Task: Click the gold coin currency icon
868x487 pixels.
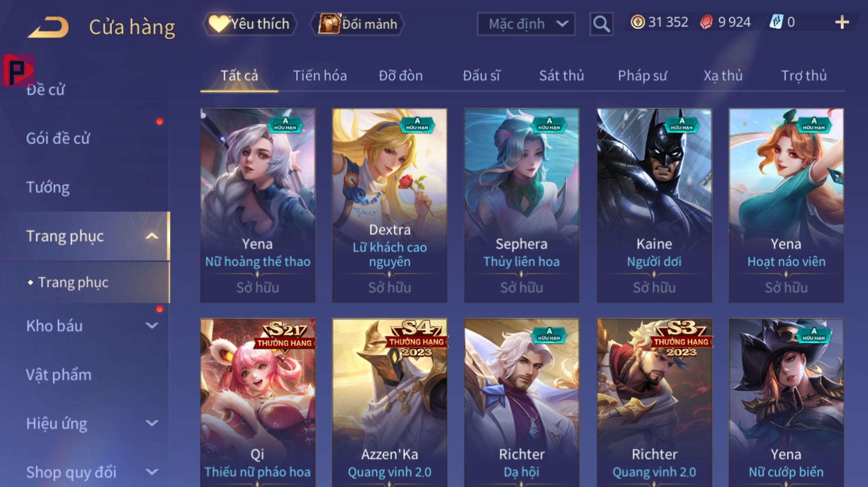Action: [x=637, y=22]
